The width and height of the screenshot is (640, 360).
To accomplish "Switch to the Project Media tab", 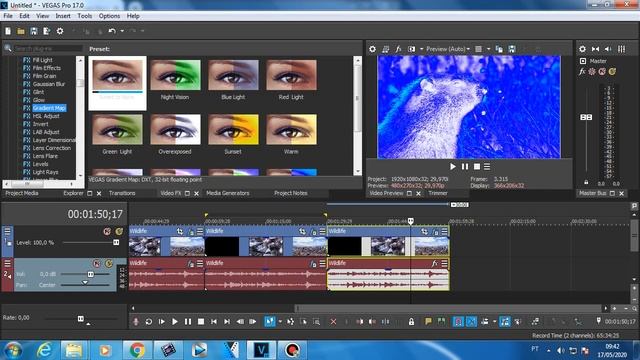I will pyautogui.click(x=22, y=193).
